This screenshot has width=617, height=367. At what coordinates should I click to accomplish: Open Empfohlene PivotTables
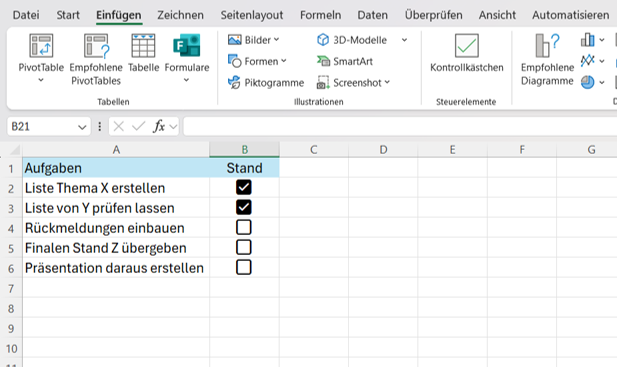96,59
